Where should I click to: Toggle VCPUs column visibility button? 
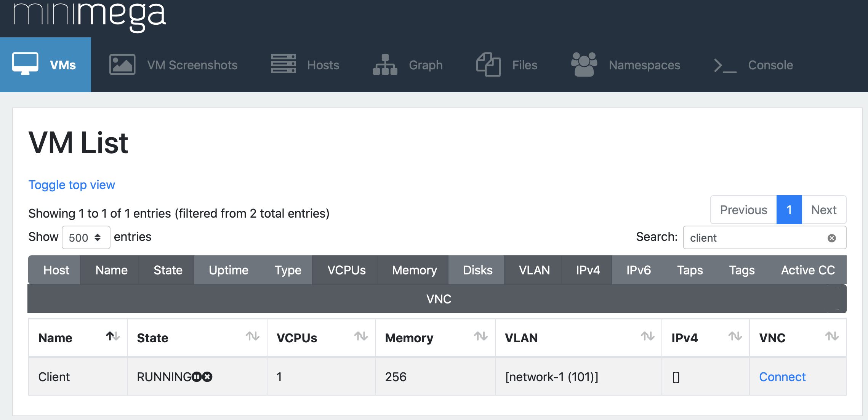point(345,270)
